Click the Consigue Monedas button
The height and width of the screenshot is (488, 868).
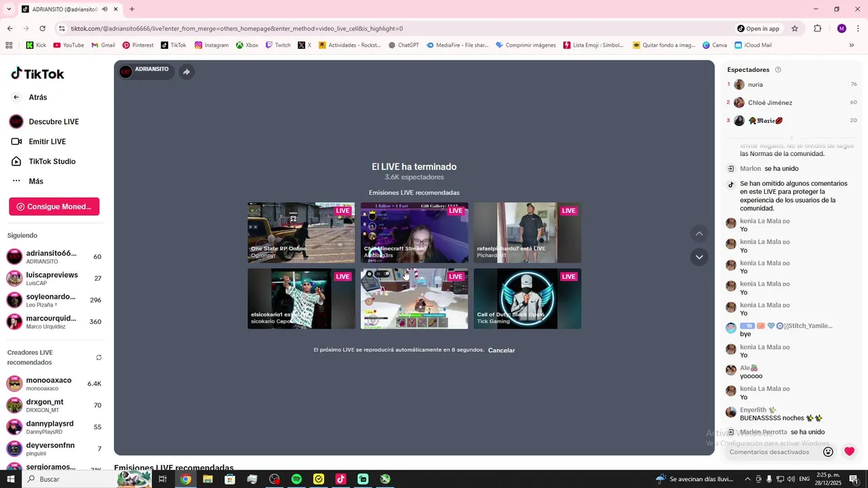tap(54, 207)
